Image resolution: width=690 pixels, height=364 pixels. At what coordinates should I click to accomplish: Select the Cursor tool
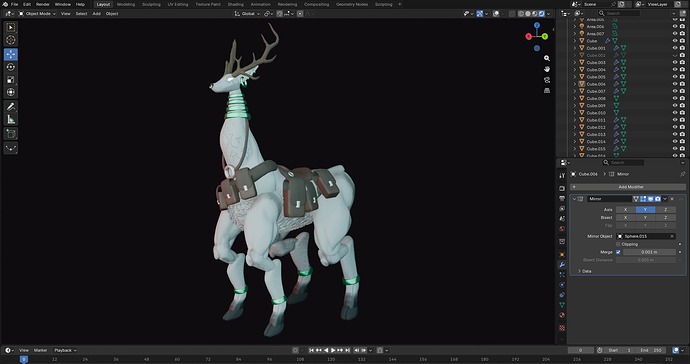coord(11,40)
